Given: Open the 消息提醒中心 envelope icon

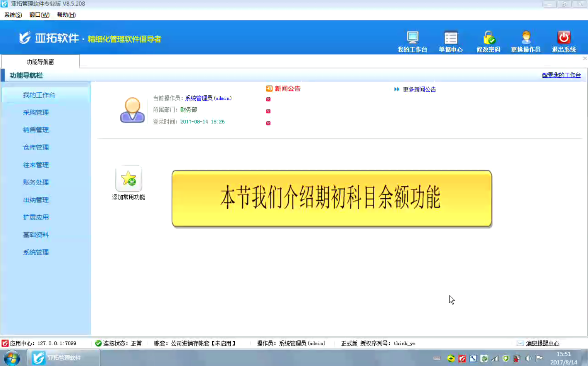Looking at the screenshot, I should pos(520,343).
